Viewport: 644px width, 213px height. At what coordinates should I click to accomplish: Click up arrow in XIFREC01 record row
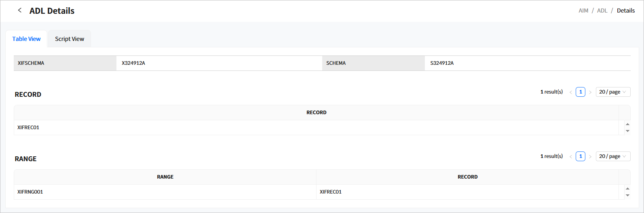coord(627,124)
